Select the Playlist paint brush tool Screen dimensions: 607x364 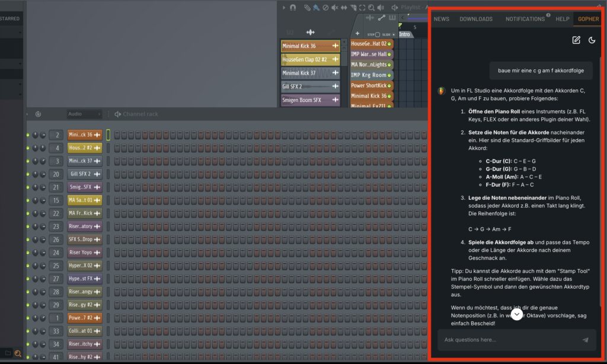(x=317, y=7)
